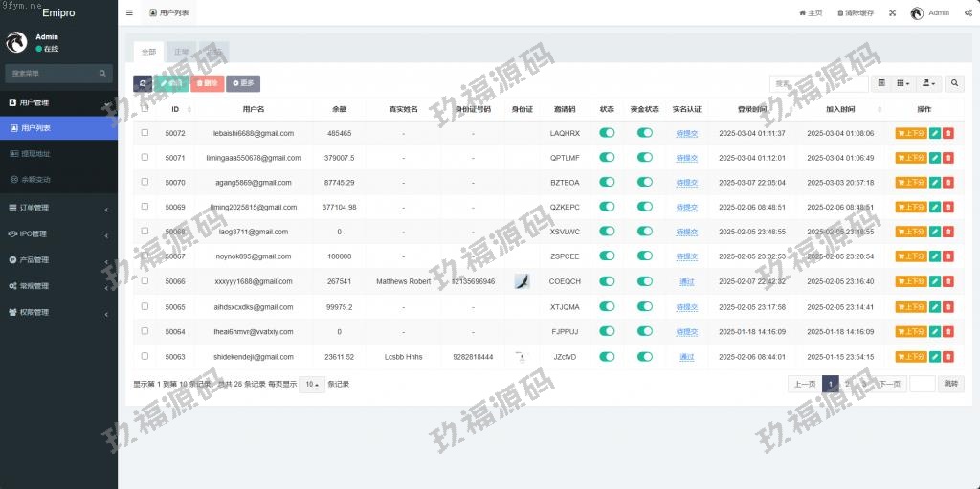Switch to the 正常 tab
The height and width of the screenshot is (489, 980).
[x=181, y=51]
